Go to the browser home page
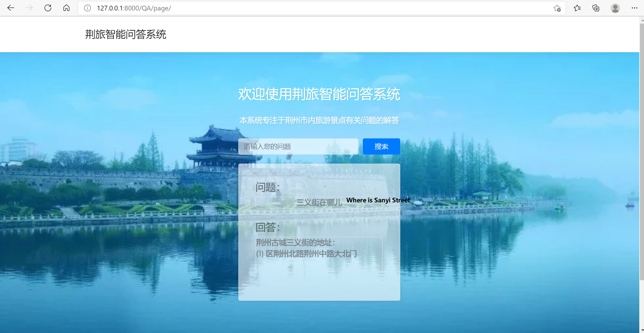The image size is (644, 333). [66, 8]
